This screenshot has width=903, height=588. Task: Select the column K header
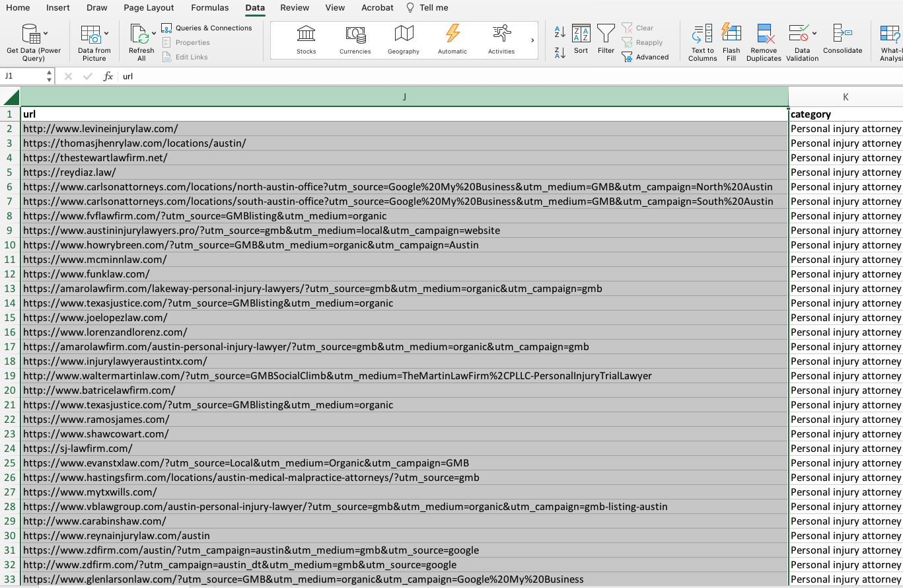845,97
